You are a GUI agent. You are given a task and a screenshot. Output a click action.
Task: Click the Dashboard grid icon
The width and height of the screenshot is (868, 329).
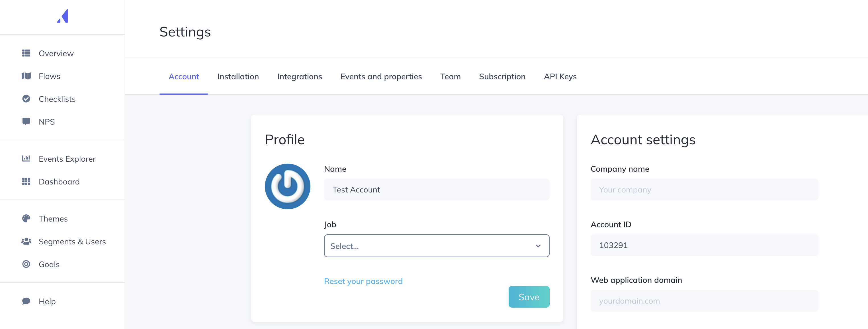click(x=26, y=182)
